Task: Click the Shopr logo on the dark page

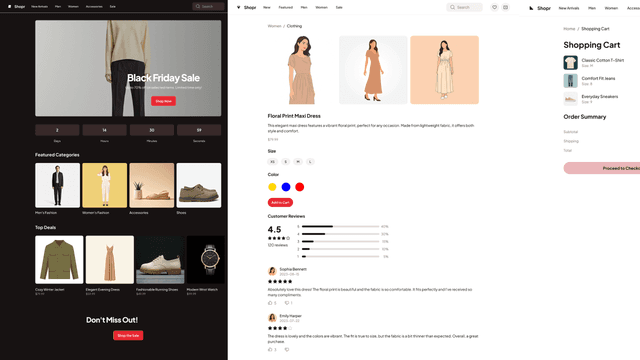Action: click(16, 7)
